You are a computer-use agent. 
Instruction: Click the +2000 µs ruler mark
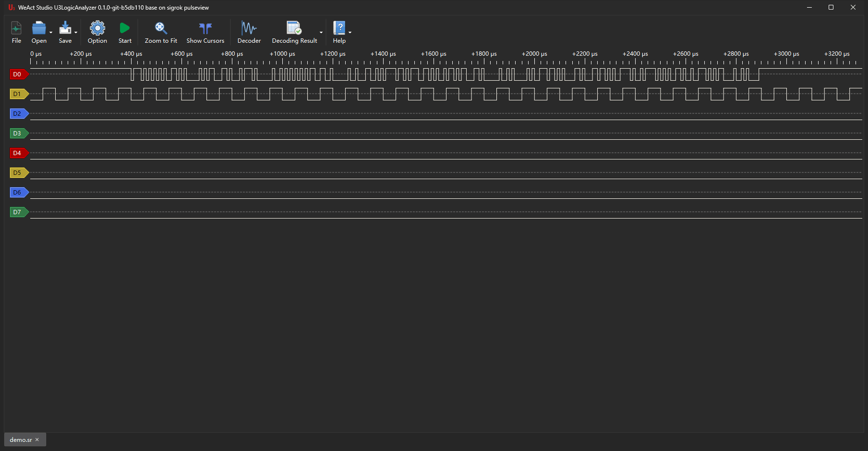[534, 54]
